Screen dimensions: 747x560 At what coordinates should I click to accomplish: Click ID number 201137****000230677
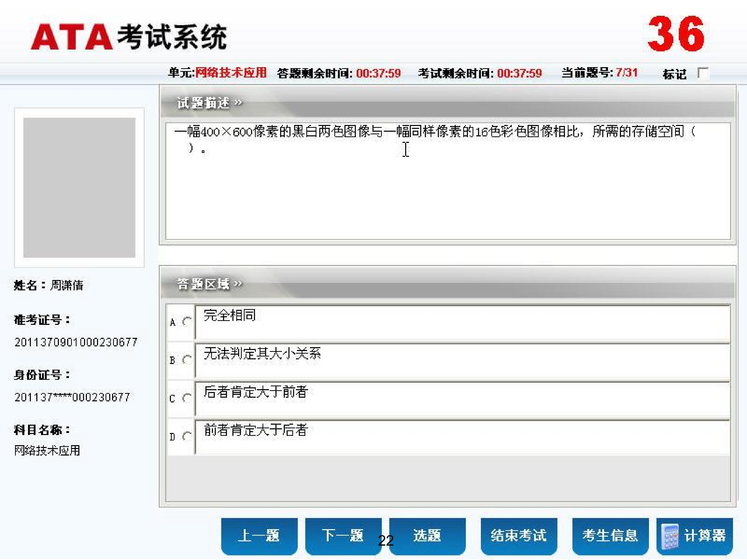[x=72, y=397]
